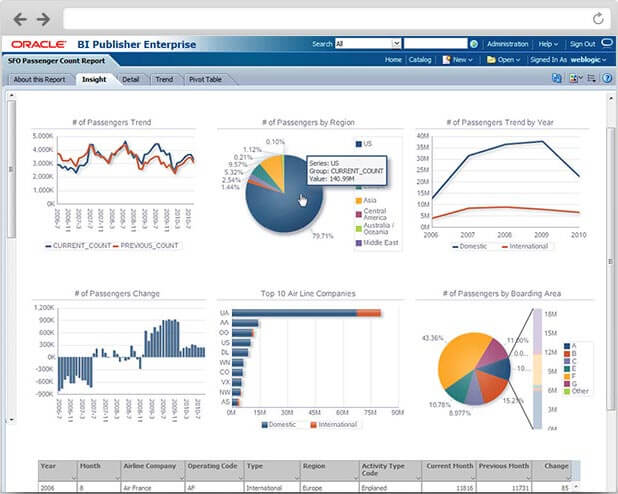
Task: Click the Domestic swatch under Top 10 chart
Action: tap(265, 425)
